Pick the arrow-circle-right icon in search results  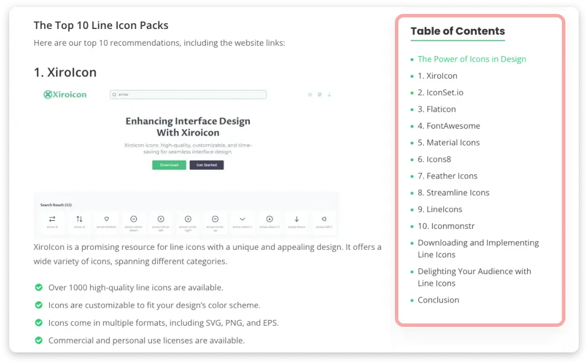tap(188, 219)
